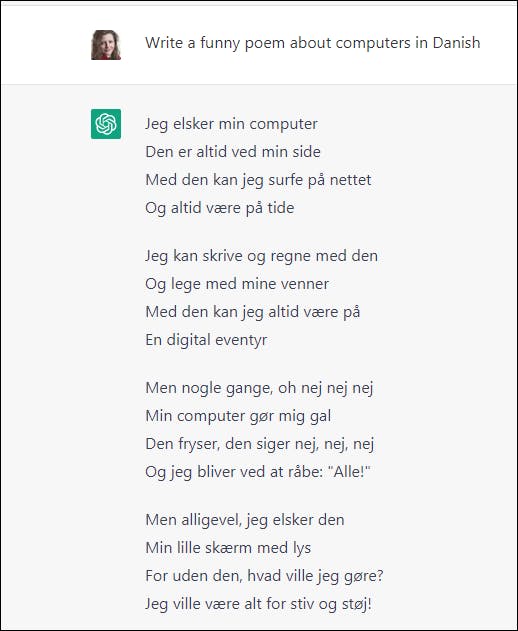Click the line "Med den kan jeg surfe på nettet"
Screen dimensions: 518x631
tap(258, 180)
